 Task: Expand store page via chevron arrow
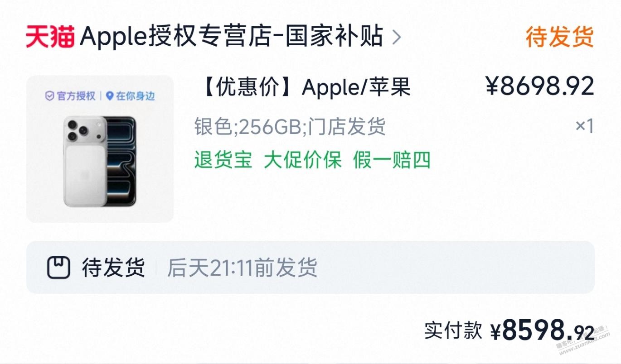[396, 38]
